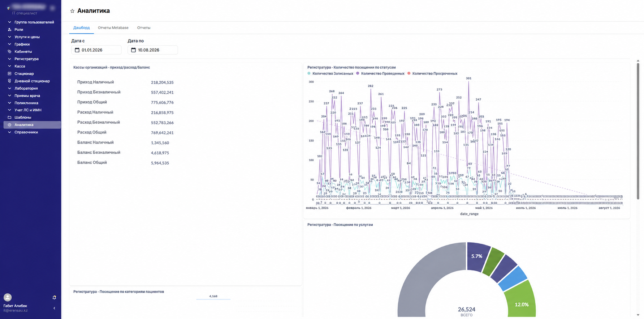
Task: Click the Баланс Наличный row label
Action: point(95,143)
